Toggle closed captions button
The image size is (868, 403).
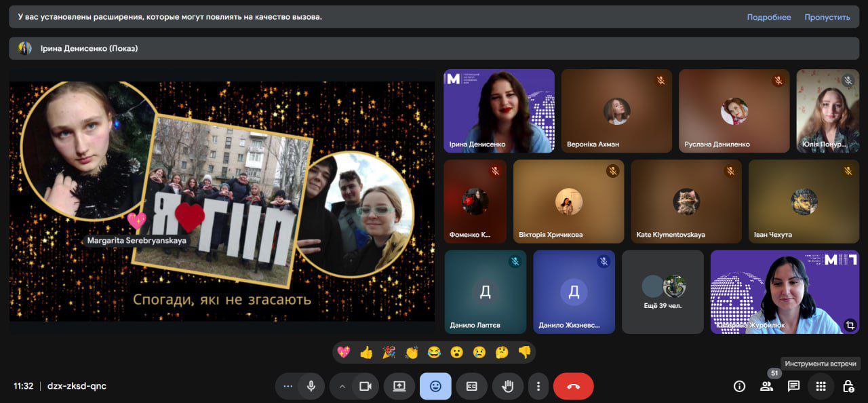[471, 386]
